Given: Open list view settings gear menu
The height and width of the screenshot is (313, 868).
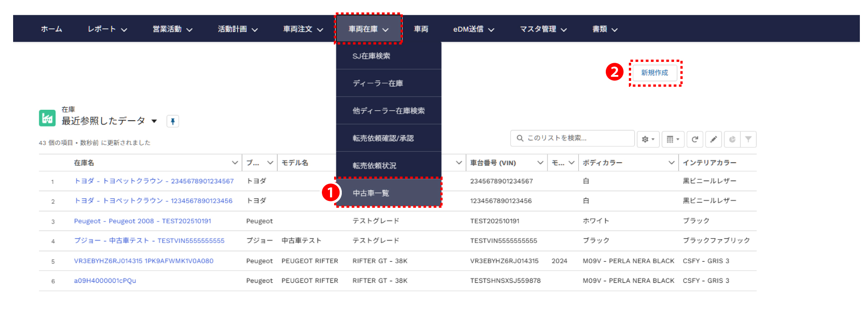Looking at the screenshot, I should [648, 139].
